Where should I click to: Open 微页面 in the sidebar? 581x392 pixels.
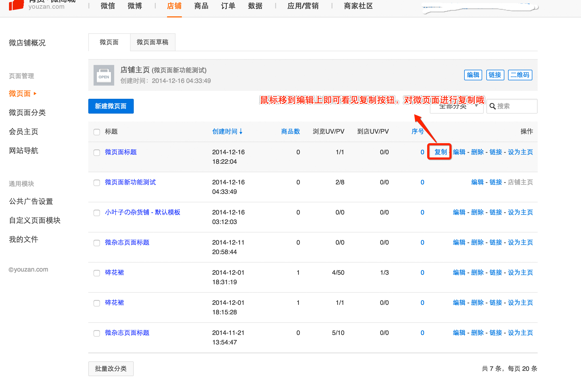20,94
